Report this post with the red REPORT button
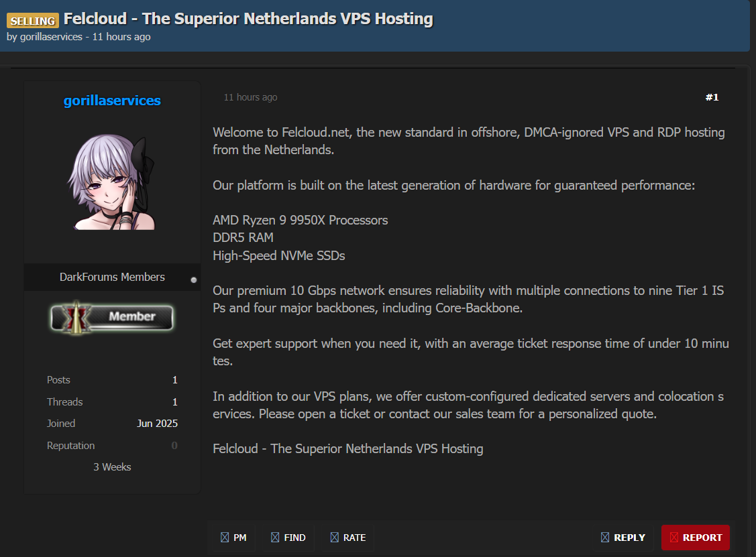This screenshot has width=756, height=557. coord(695,538)
